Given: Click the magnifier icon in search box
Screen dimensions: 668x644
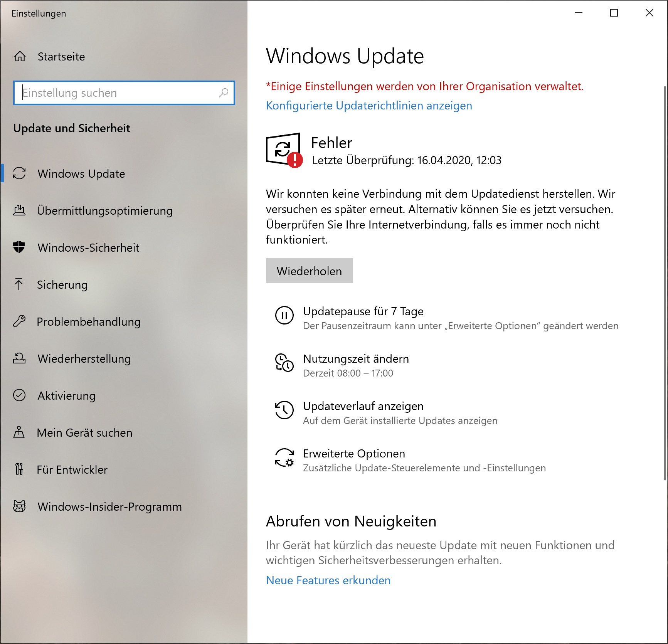Looking at the screenshot, I should 224,93.
